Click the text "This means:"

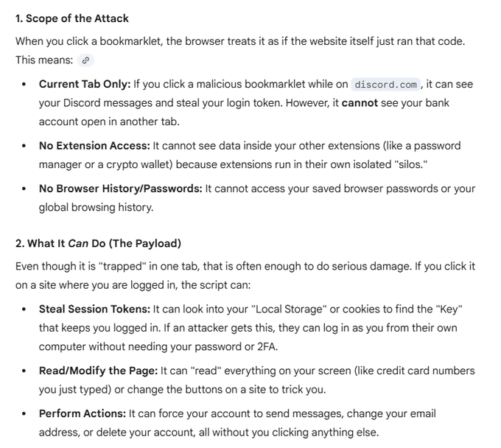tap(43, 60)
